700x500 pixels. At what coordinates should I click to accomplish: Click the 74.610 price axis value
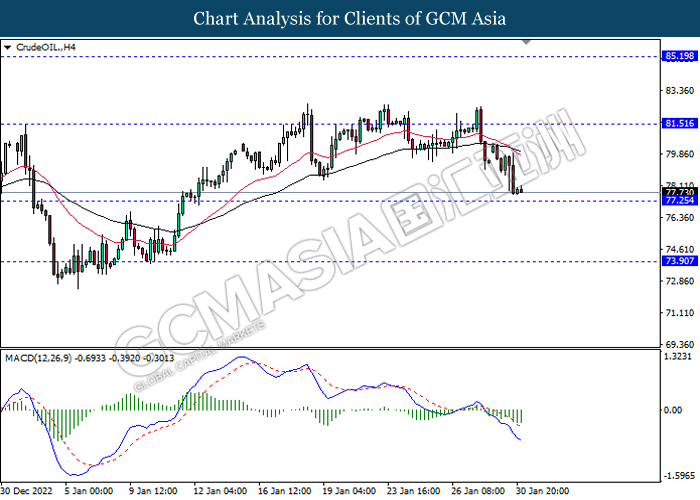coord(679,250)
